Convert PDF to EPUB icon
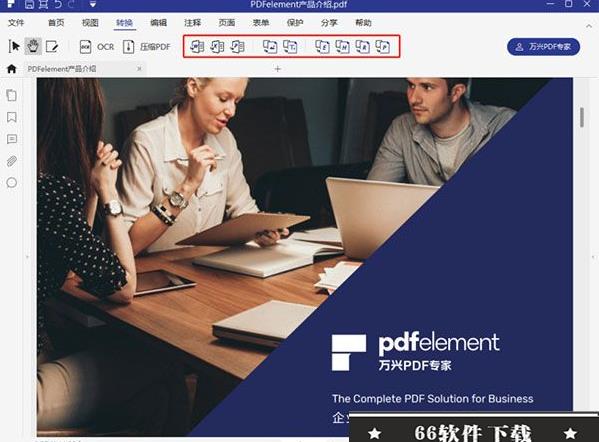The image size is (599, 442). 322,47
